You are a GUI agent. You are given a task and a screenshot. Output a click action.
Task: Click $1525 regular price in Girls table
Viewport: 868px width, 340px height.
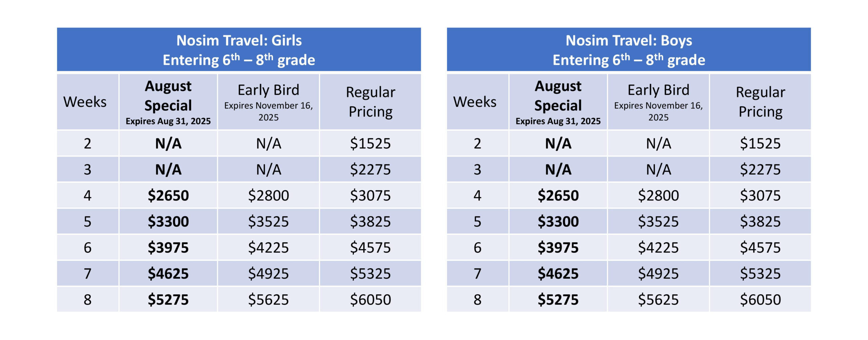[x=370, y=143]
